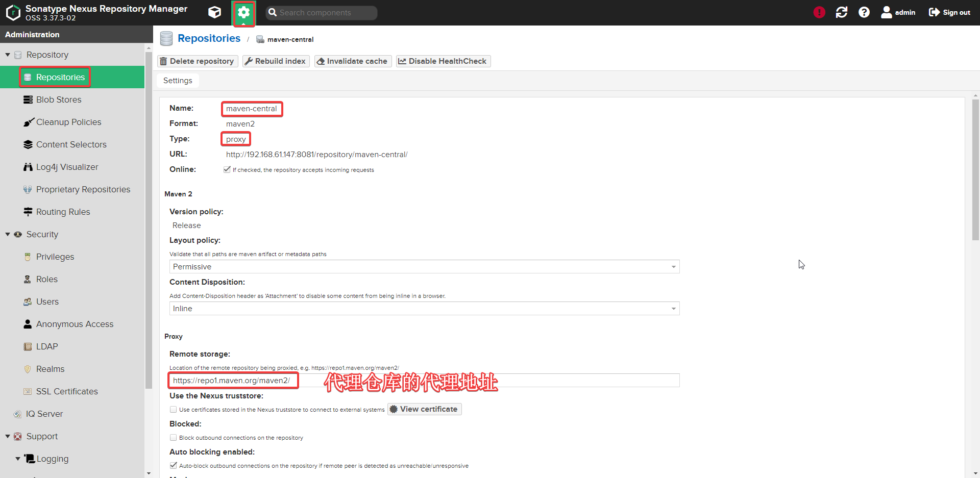Open Log4j Visualizer in sidebar

[x=67, y=167]
